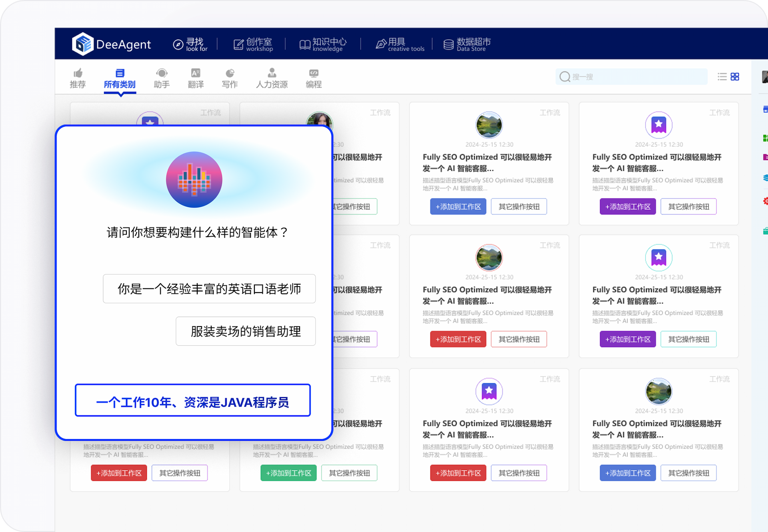Click 其它操作按钮 beside the top-row blue add button

(x=519, y=207)
